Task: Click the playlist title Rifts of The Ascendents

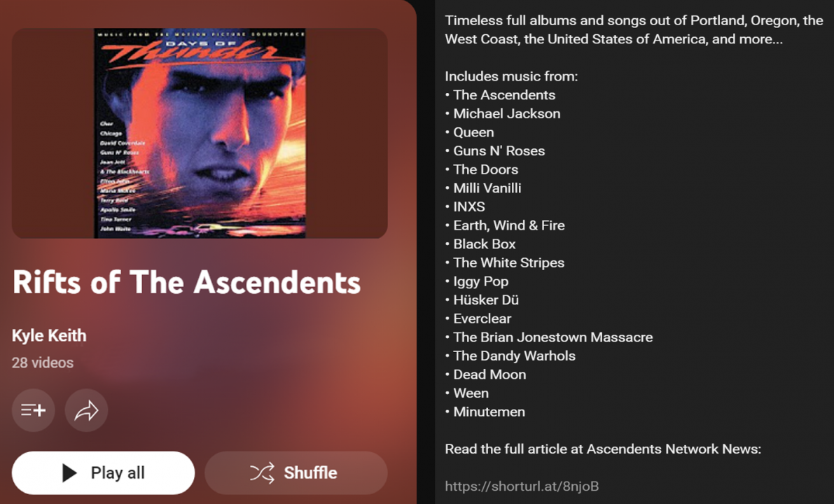Action: tap(186, 282)
